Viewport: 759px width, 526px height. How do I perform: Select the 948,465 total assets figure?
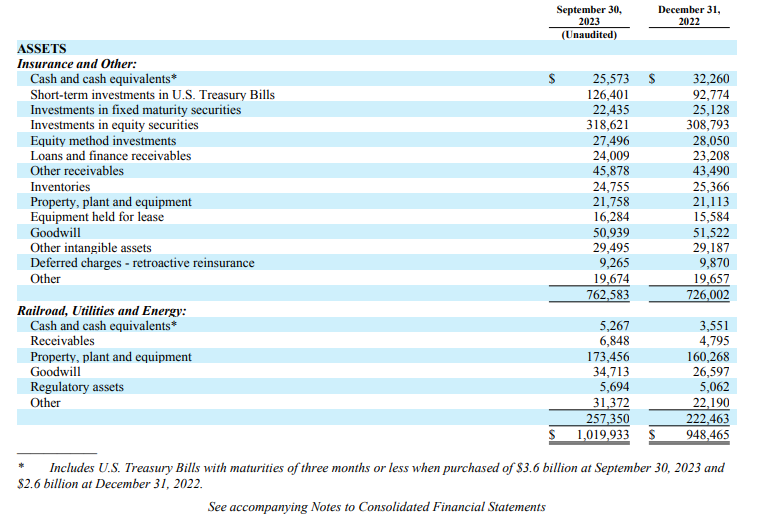(x=702, y=435)
